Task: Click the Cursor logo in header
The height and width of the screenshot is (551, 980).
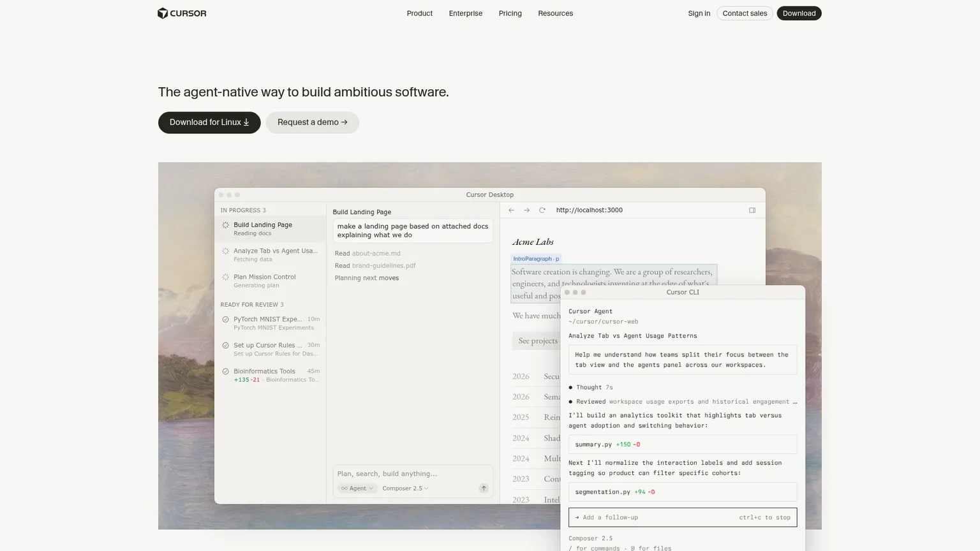Action: coord(182,13)
